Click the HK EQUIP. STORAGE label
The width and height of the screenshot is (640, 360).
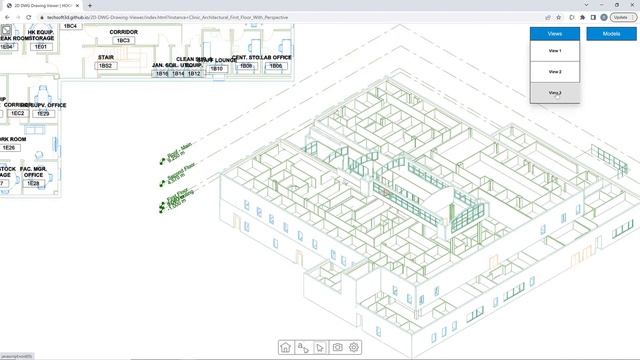[x=40, y=35]
